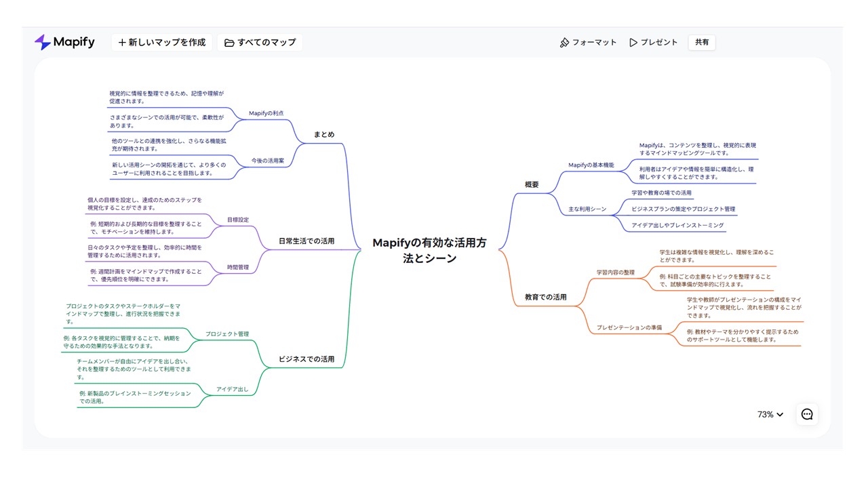Screen dimensions: 868x488
Task: Create a new map with 新しいマップを作成
Action: click(162, 42)
